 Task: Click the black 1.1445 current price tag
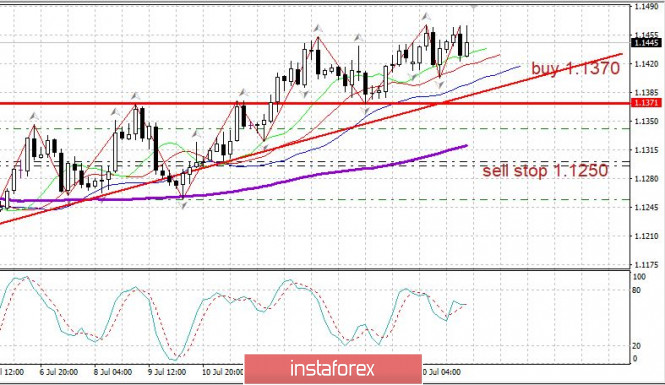(646, 42)
